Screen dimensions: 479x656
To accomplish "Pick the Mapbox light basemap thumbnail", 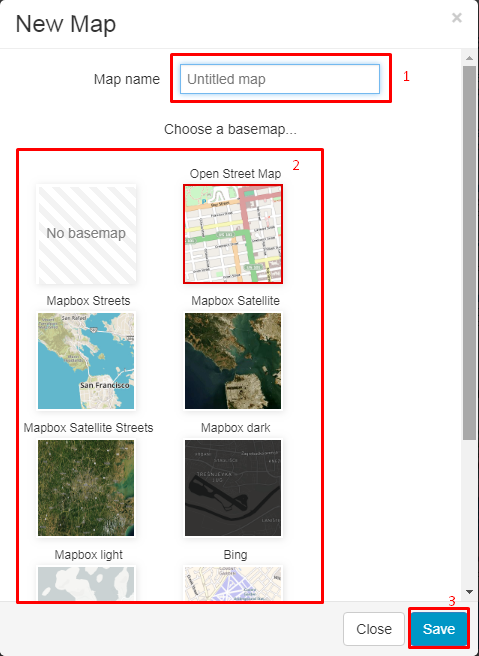I will pyautogui.click(x=86, y=584).
